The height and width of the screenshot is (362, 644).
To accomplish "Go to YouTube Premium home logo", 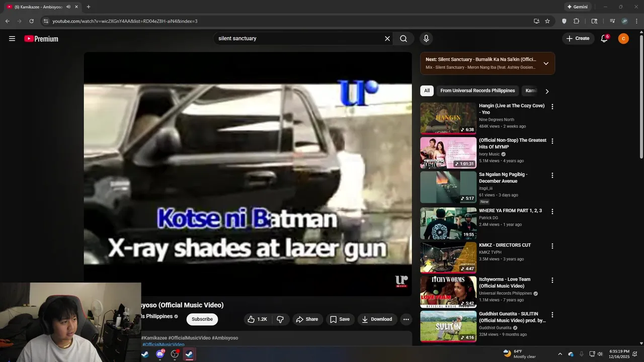I will (x=41, y=39).
